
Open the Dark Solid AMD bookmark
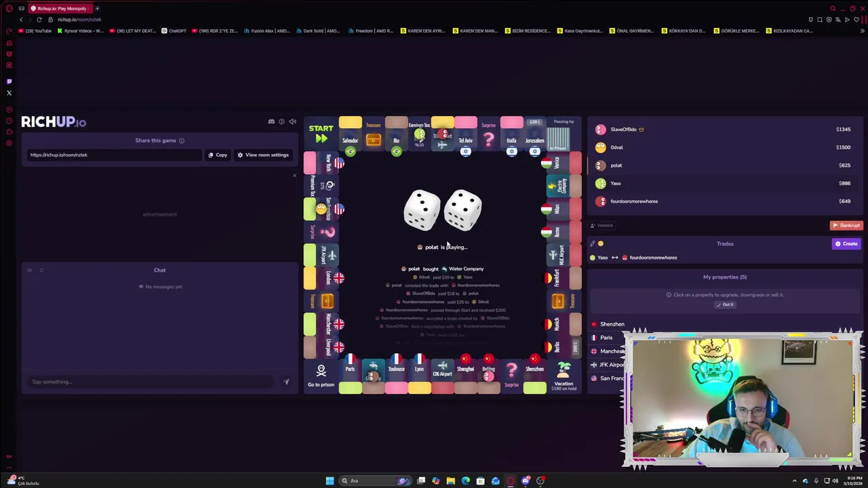click(318, 30)
